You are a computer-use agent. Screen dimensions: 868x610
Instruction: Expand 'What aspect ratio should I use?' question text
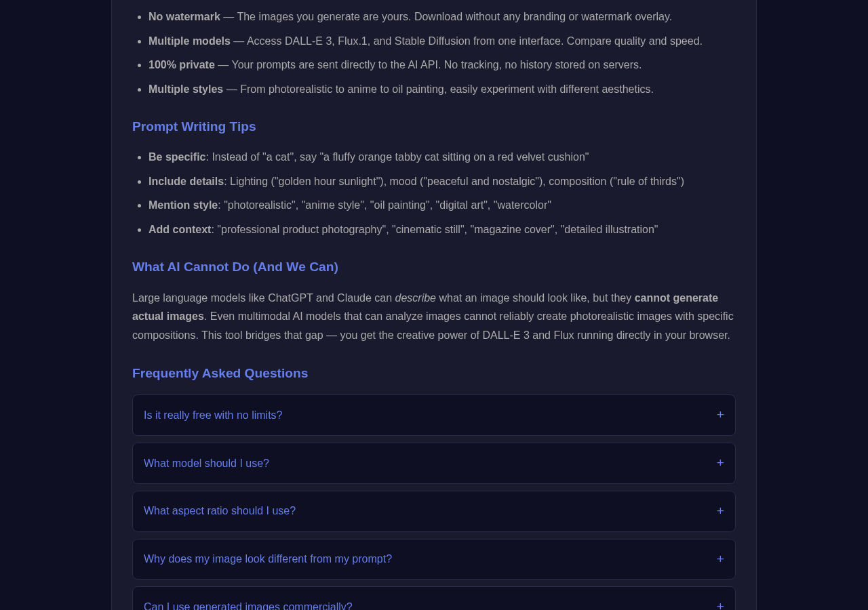[220, 511]
